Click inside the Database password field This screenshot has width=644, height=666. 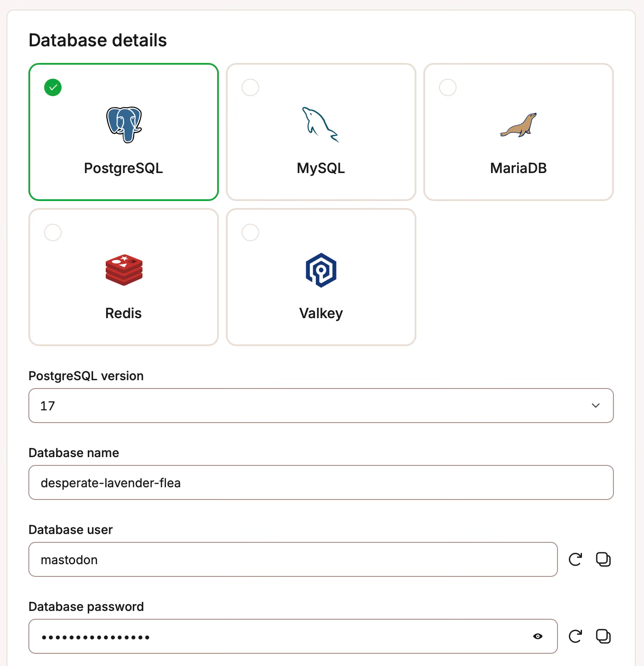pyautogui.click(x=293, y=636)
